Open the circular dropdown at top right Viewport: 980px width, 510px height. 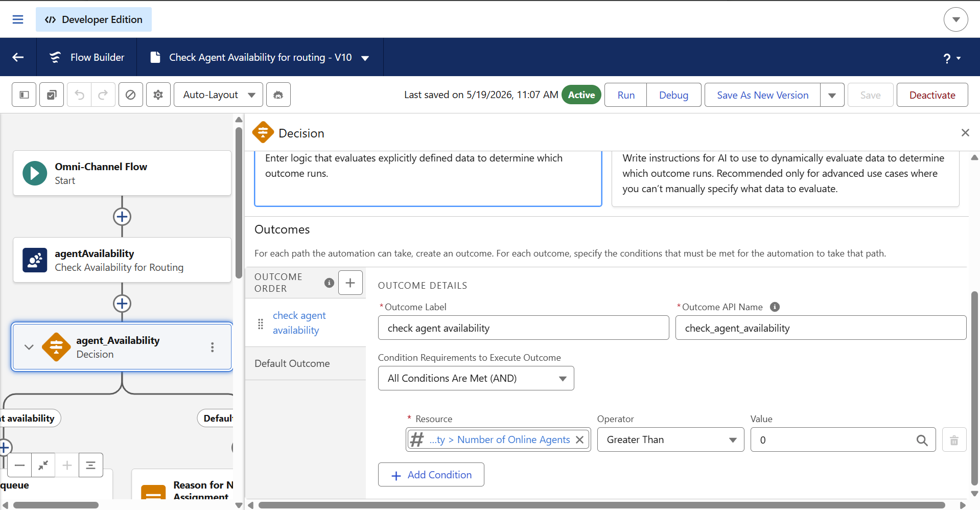[x=955, y=19]
